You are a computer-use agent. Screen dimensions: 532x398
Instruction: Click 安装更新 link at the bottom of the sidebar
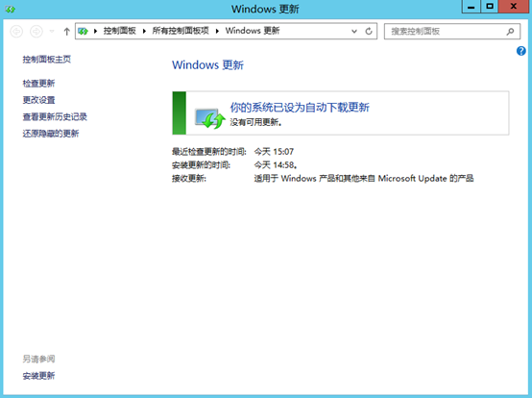tap(38, 376)
